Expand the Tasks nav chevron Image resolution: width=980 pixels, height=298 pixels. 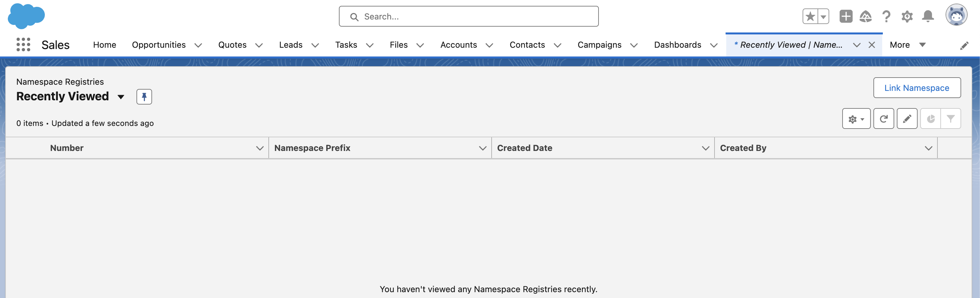[x=370, y=45]
